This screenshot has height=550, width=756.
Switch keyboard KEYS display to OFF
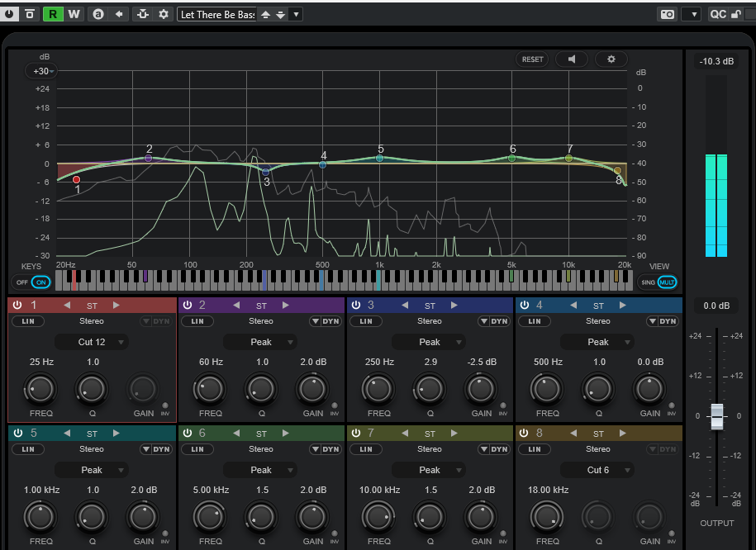[22, 282]
